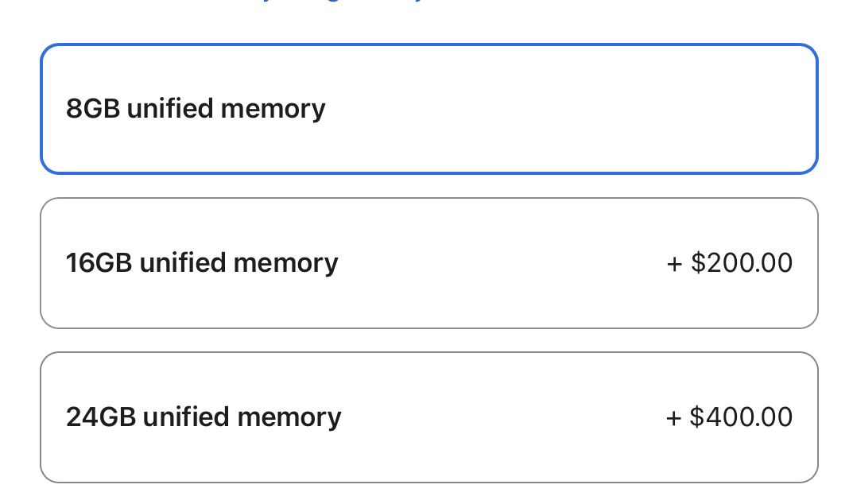Pick the 24GB unified memory option
Image resolution: width=849 pixels, height=504 pixels.
point(428,417)
